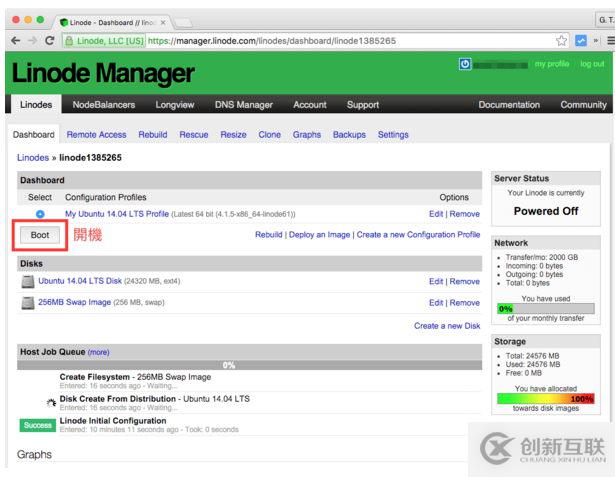
Task: Open the Documentation menu item
Action: 509,105
